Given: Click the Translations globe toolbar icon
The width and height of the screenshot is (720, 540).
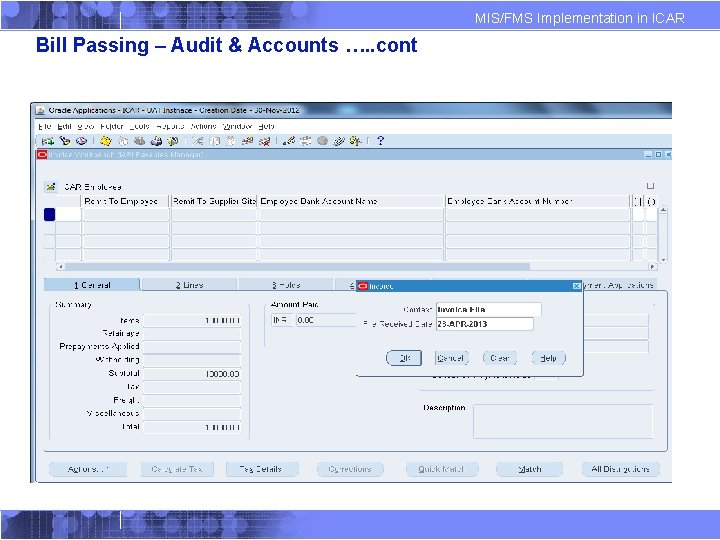Looking at the screenshot, I should pyautogui.click(x=322, y=141).
